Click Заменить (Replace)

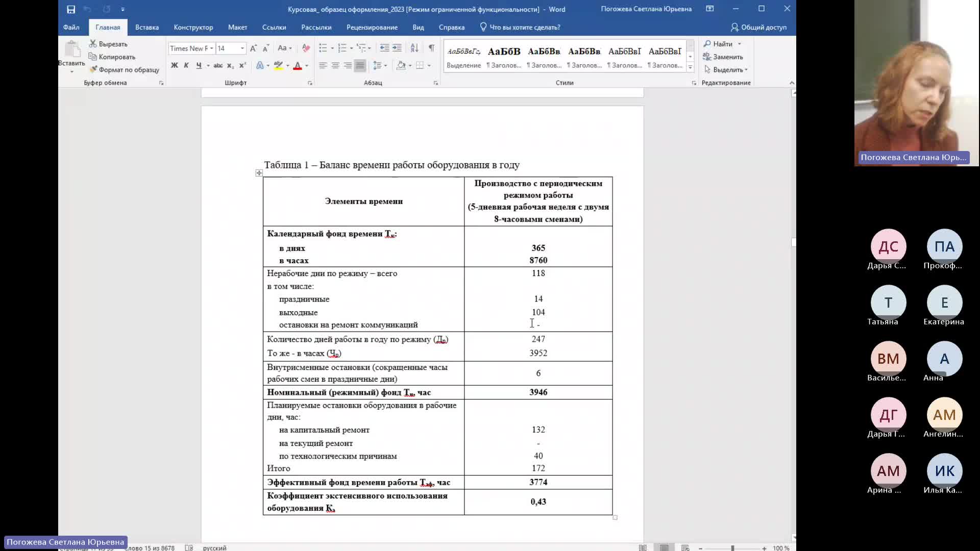pos(723,57)
